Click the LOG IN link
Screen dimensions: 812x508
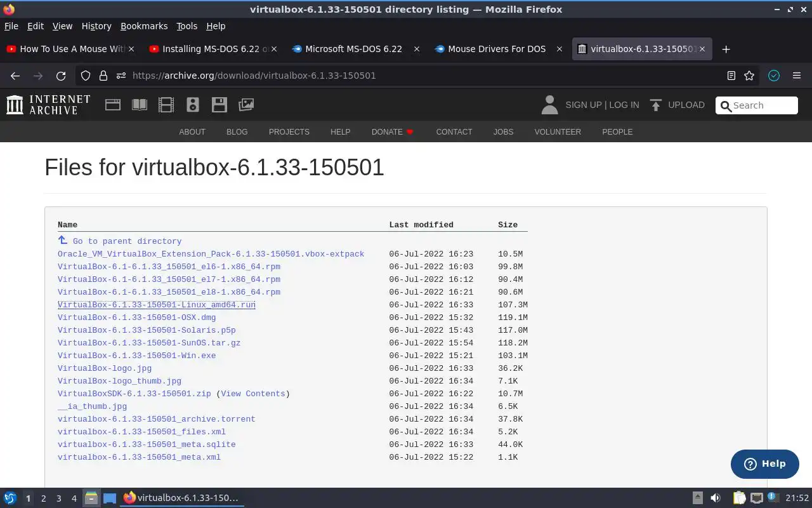[x=624, y=105]
